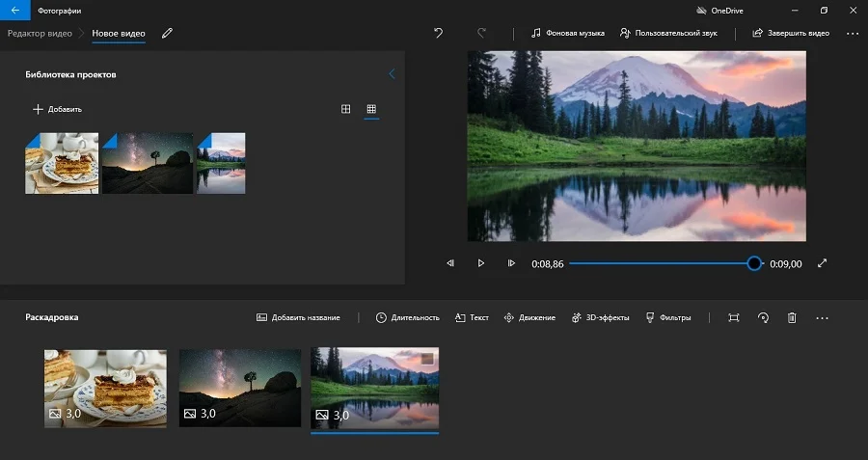Step forward one frame in the preview
This screenshot has width=868, height=460.
coord(511,263)
